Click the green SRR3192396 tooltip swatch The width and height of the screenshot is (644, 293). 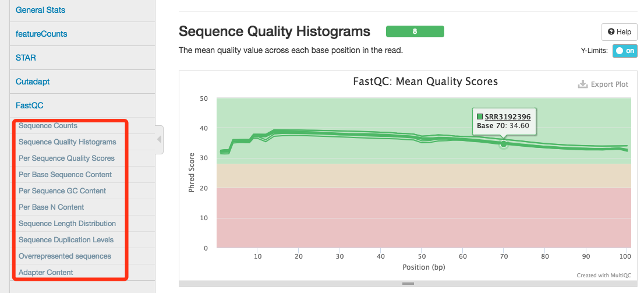coord(480,116)
